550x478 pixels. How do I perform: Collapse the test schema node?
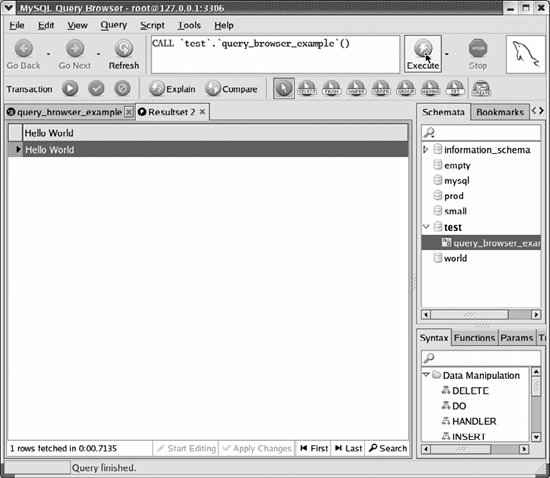426,227
